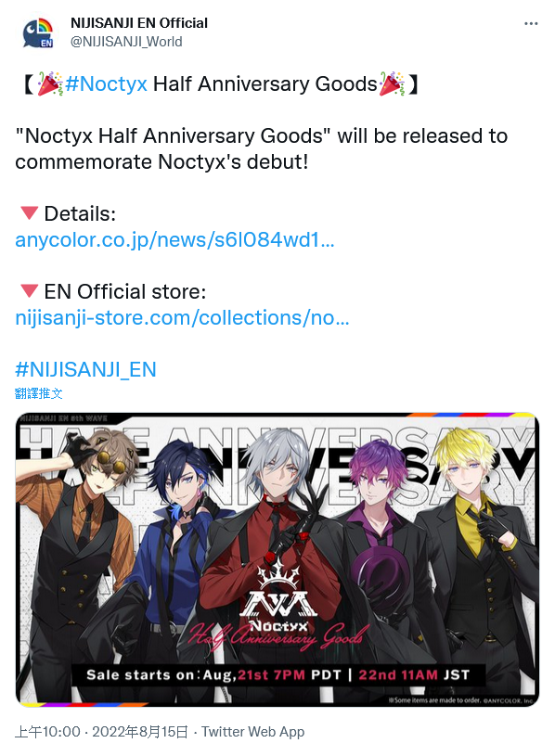
Task: Open the Noctyx Half Anniversary banner image
Action: tap(277, 559)
